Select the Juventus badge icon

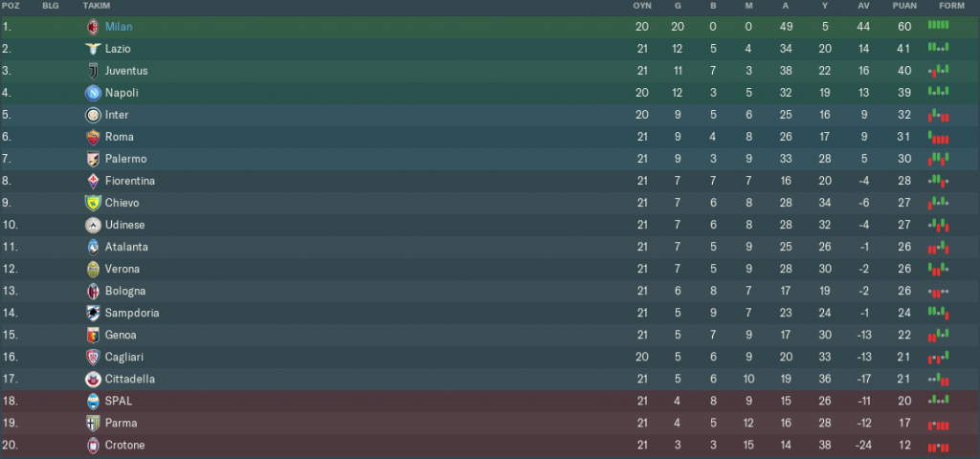(93, 71)
